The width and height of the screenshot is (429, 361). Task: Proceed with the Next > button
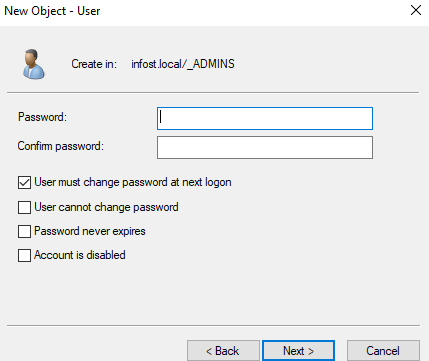(298, 351)
